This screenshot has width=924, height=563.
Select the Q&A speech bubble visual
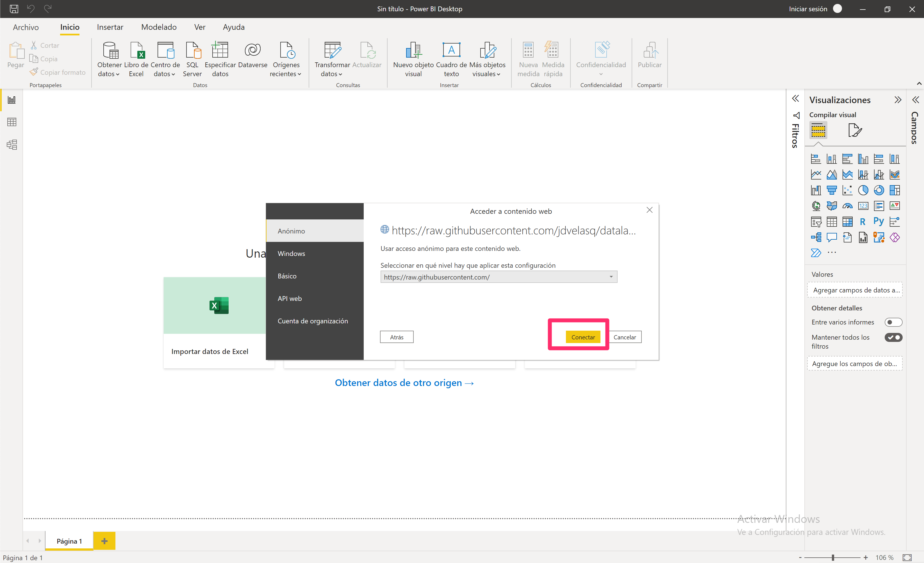point(831,237)
